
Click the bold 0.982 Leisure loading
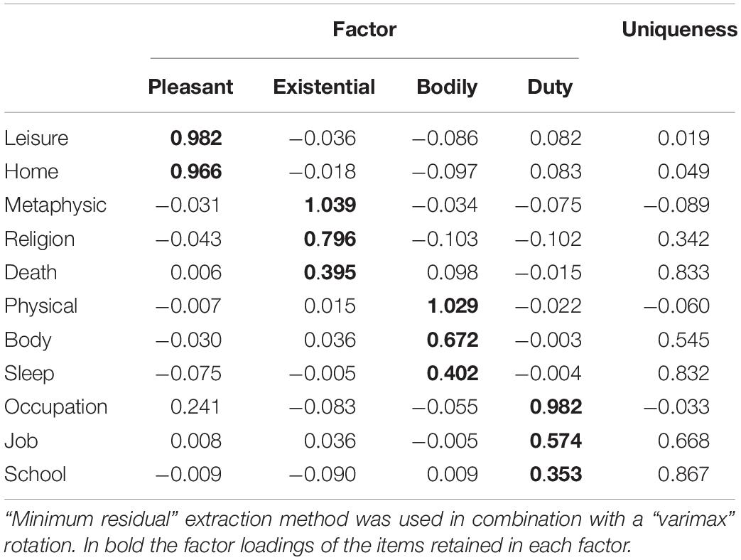196,138
